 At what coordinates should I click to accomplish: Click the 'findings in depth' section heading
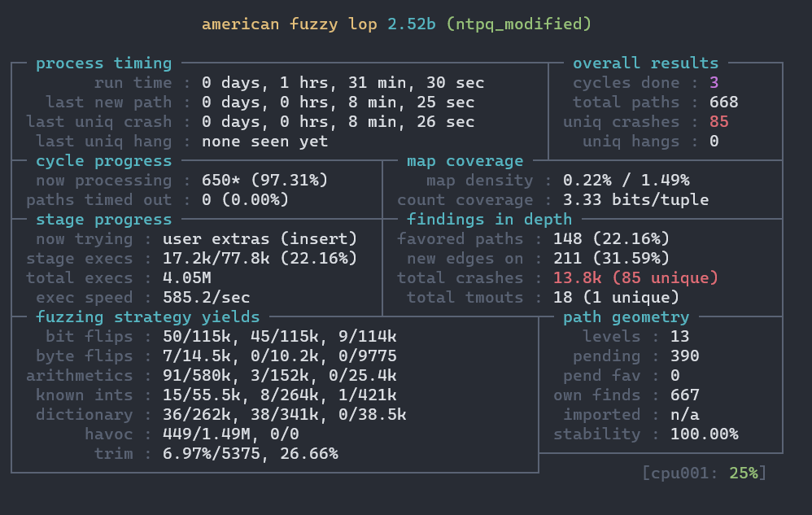point(489,220)
